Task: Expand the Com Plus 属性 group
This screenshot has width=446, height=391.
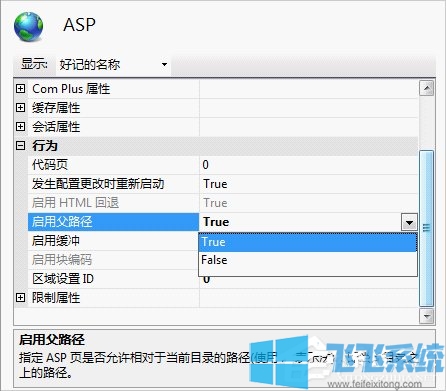Action: pyautogui.click(x=21, y=89)
